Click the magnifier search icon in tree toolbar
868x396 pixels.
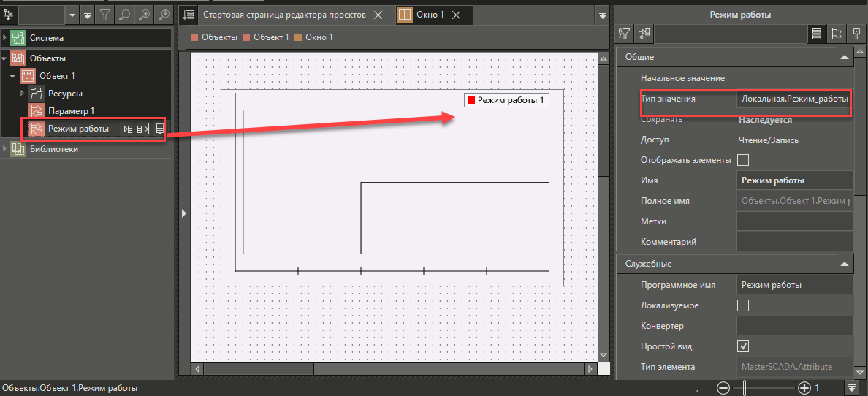[x=126, y=14]
